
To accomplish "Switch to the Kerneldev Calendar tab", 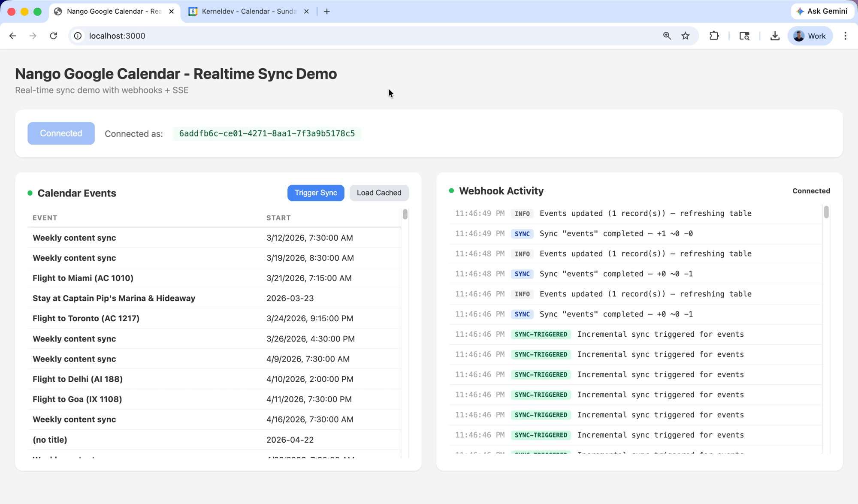I will click(249, 12).
